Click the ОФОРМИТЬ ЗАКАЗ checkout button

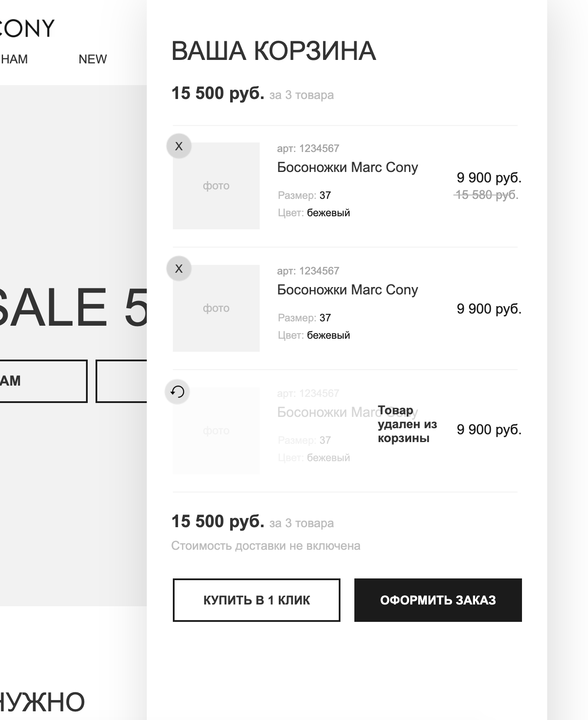(x=438, y=600)
